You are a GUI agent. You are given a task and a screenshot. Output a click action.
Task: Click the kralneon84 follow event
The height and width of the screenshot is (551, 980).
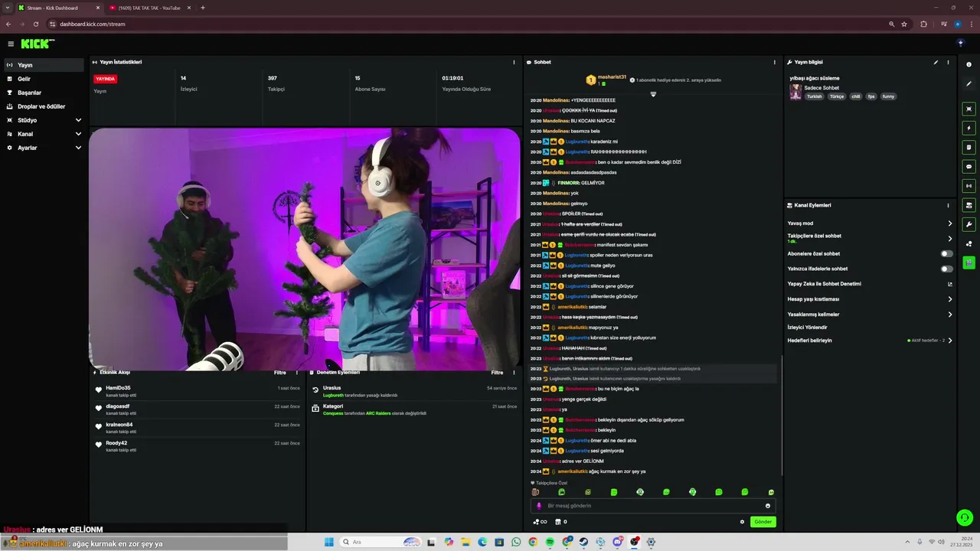point(198,428)
